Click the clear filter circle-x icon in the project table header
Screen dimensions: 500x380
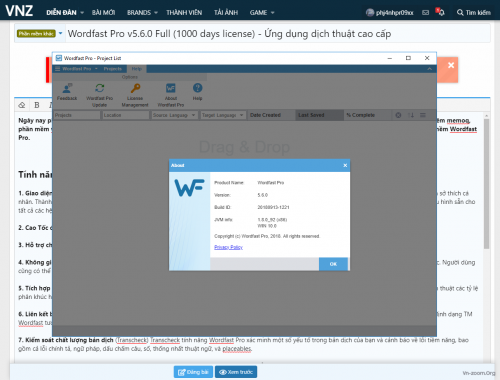(398, 115)
